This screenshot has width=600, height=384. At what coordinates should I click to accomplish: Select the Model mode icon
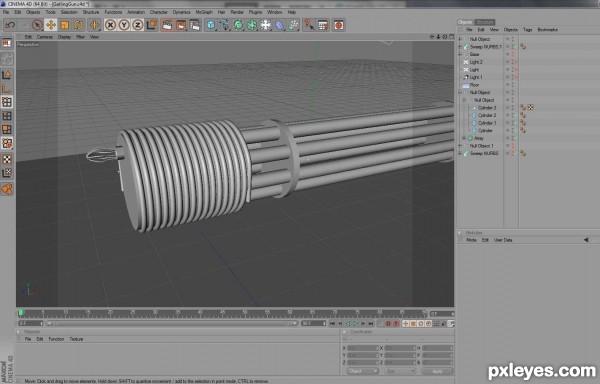point(7,75)
